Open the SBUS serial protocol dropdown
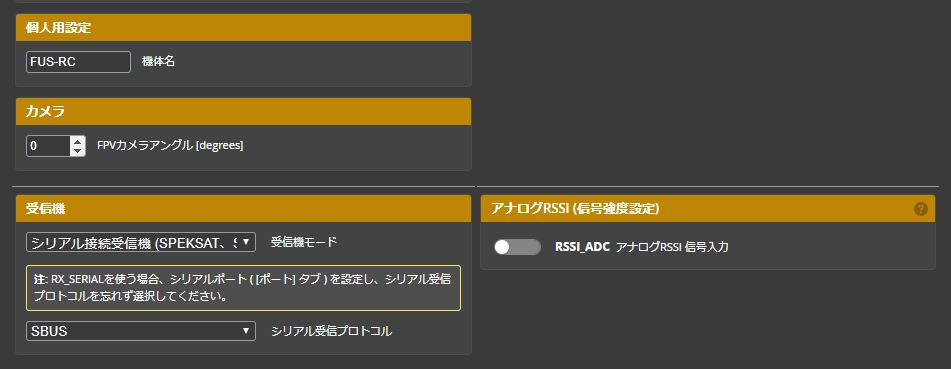The height and width of the screenshot is (369, 951). (x=141, y=331)
